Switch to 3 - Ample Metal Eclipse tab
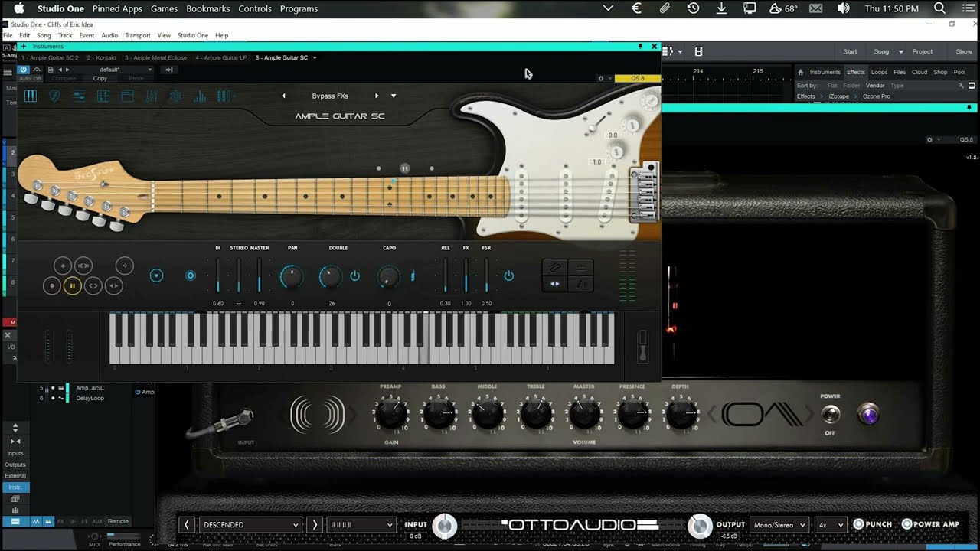This screenshot has height=551, width=980. [155, 58]
